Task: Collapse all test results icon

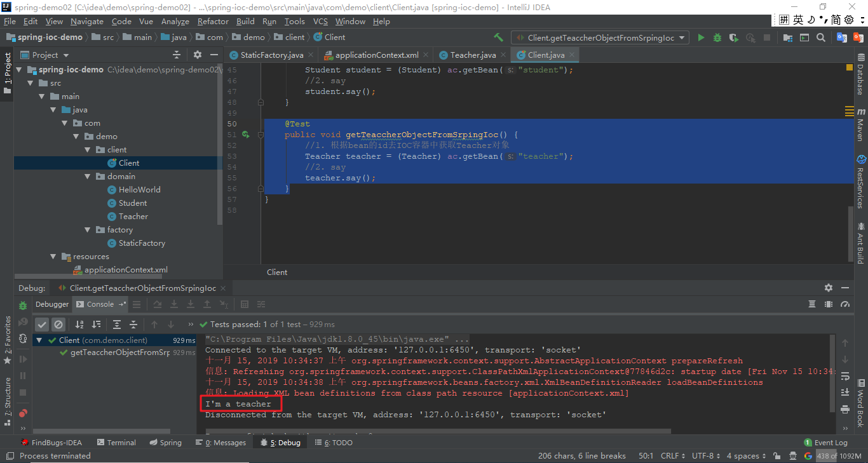Action: [x=132, y=324]
